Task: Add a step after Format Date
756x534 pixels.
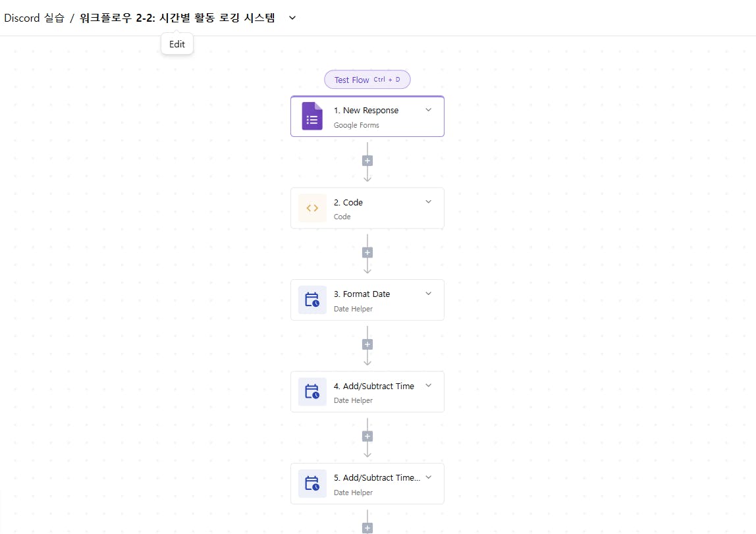Action: click(367, 344)
